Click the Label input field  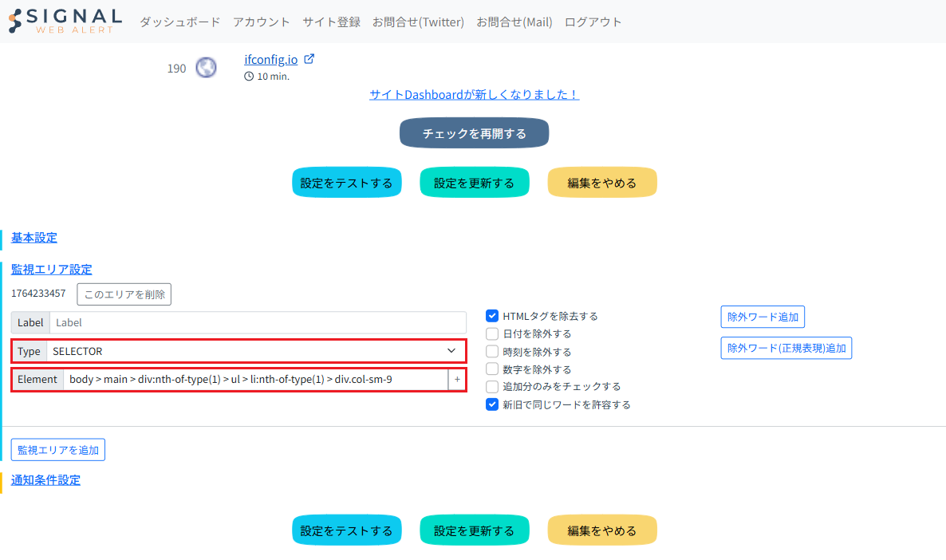[x=257, y=322]
